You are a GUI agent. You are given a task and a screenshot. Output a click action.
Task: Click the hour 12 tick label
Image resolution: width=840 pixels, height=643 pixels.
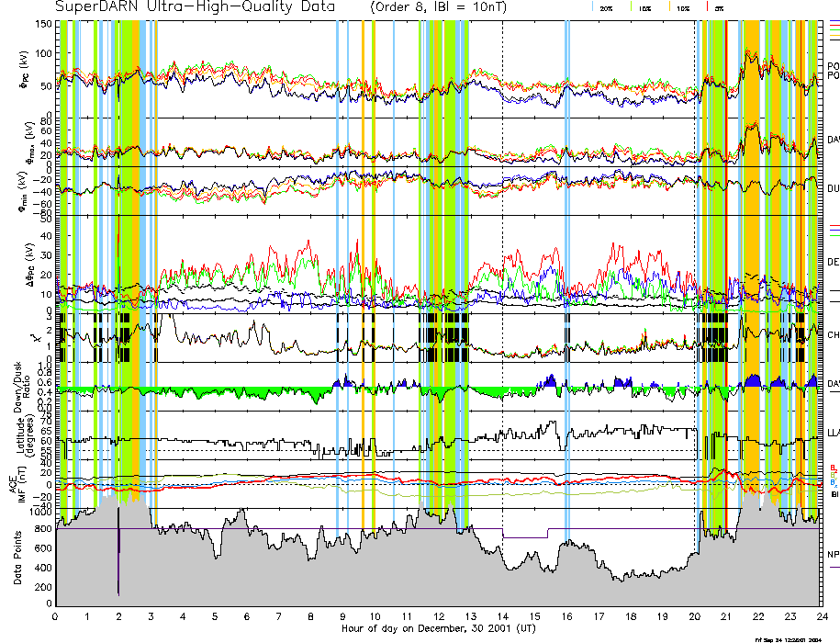(x=438, y=616)
